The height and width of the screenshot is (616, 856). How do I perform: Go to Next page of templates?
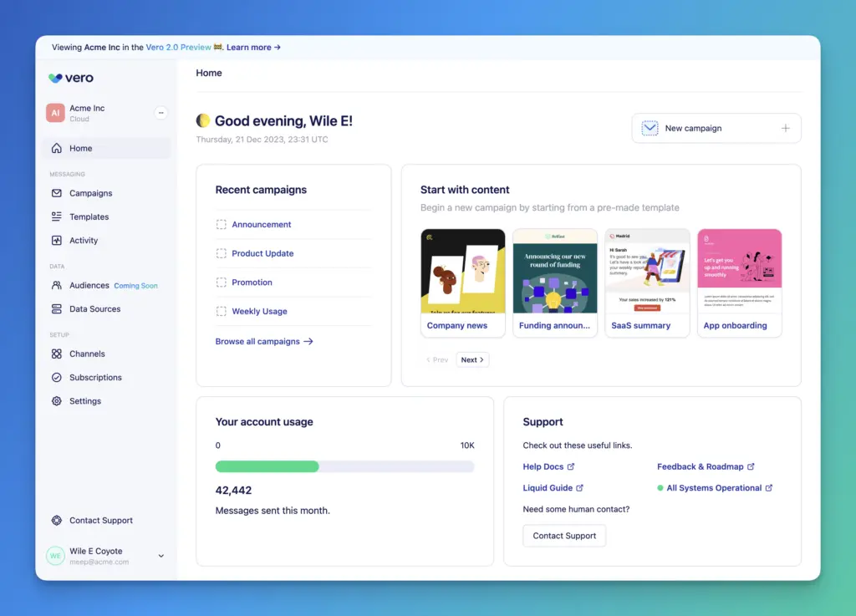[x=472, y=360]
